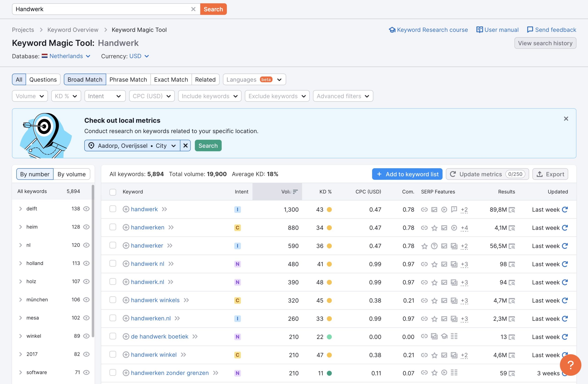Viewport: 588px width, 384px height.
Task: View SERP for the handwerk results
Action: (x=512, y=210)
